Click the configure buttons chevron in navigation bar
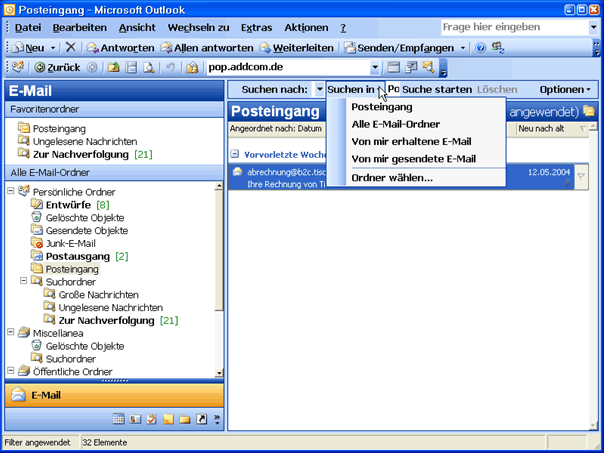Viewport: 606px width, 454px height. (217, 419)
